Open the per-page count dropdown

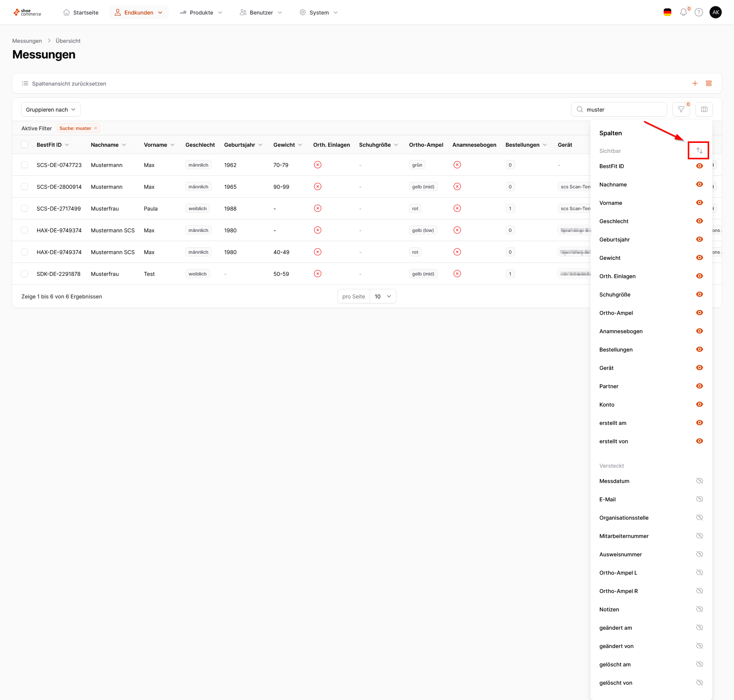(383, 297)
